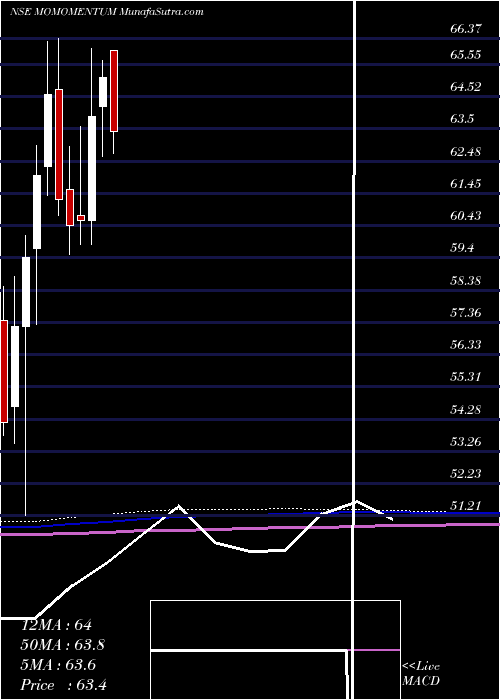Click the 54.28 price axis label
Image resolution: width=500 pixels, height=700 pixels.
466,409
